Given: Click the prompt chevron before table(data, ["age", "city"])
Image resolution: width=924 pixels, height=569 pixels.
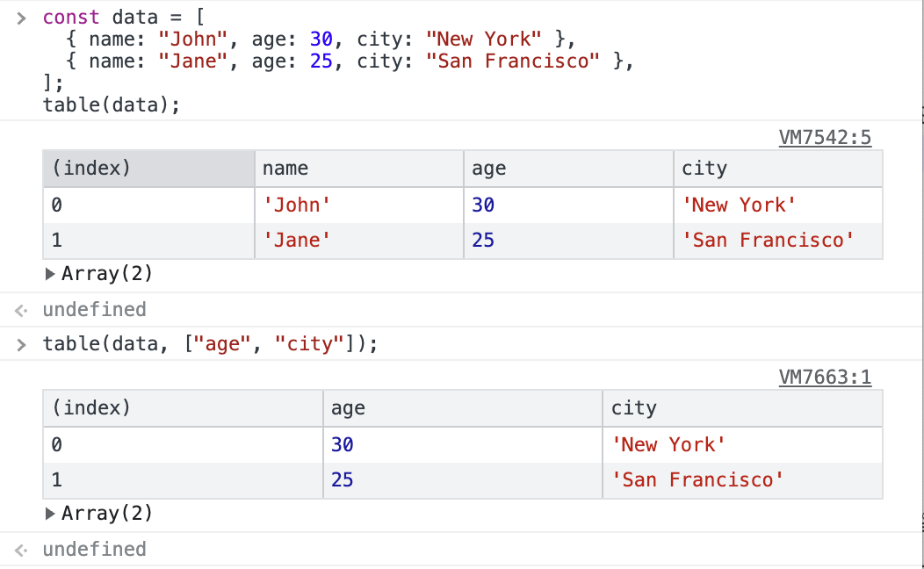Looking at the screenshot, I should 21,344.
